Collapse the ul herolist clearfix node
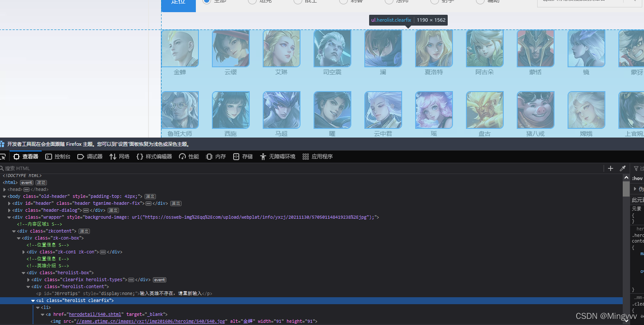The width and height of the screenshot is (644, 325). pos(33,301)
